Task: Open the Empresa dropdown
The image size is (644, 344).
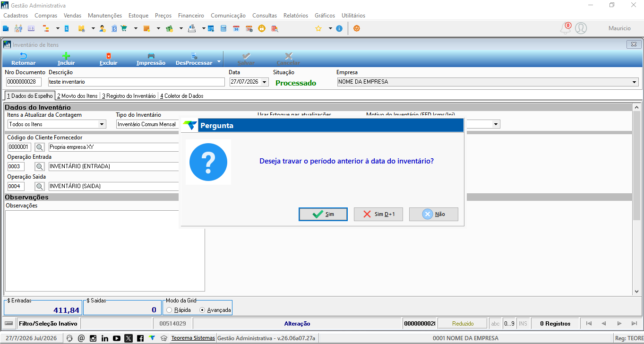Action: 634,82
